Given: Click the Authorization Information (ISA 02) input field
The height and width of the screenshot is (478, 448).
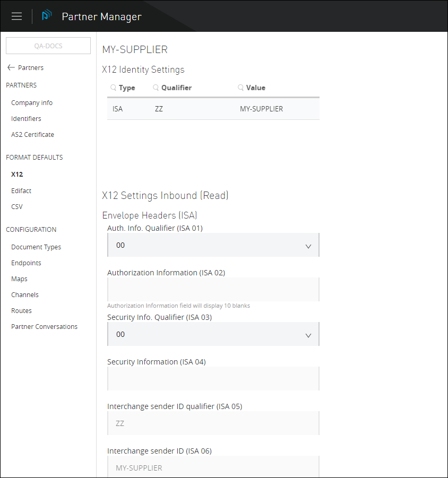Looking at the screenshot, I should (212, 289).
